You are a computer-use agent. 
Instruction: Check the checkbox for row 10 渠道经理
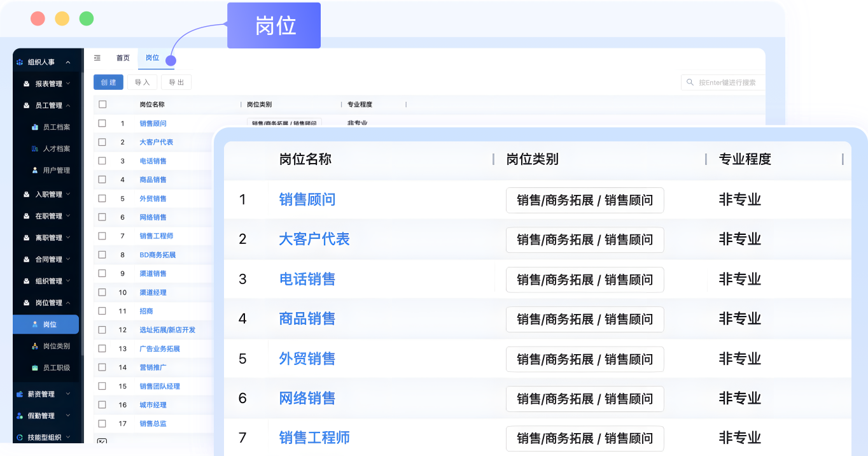click(x=101, y=292)
